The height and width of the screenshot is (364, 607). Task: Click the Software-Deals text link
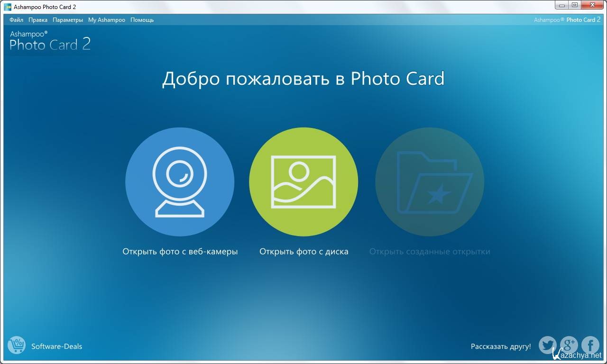56,346
